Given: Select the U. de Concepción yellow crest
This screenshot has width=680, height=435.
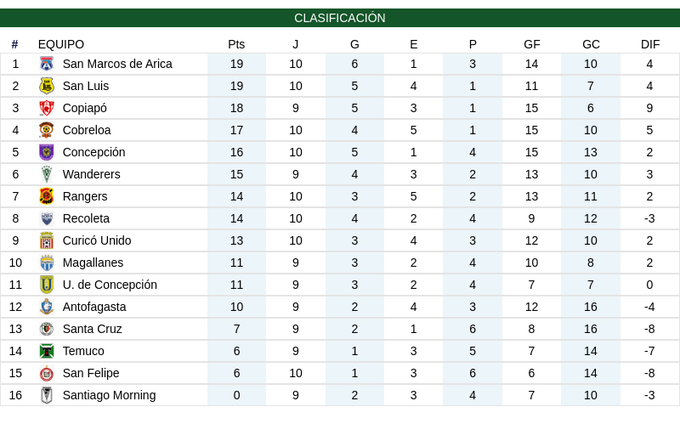Looking at the screenshot, I should point(46,285).
